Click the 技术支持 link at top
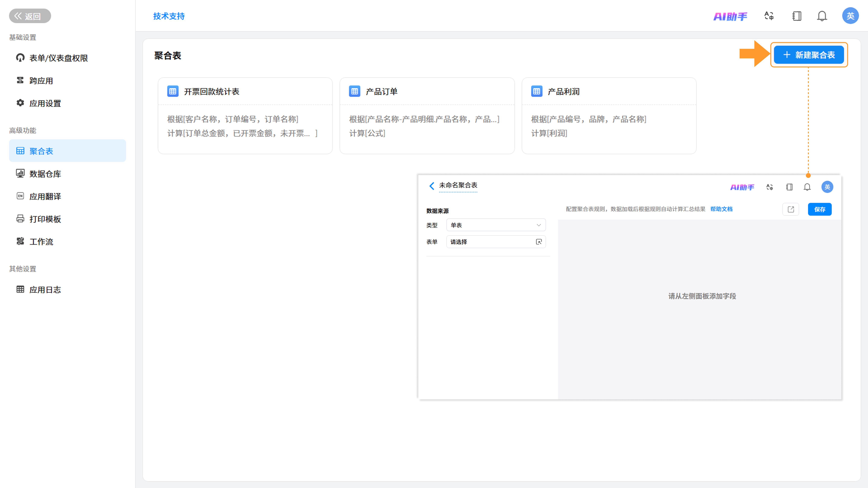Screen dimensions: 868x488 [169, 16]
